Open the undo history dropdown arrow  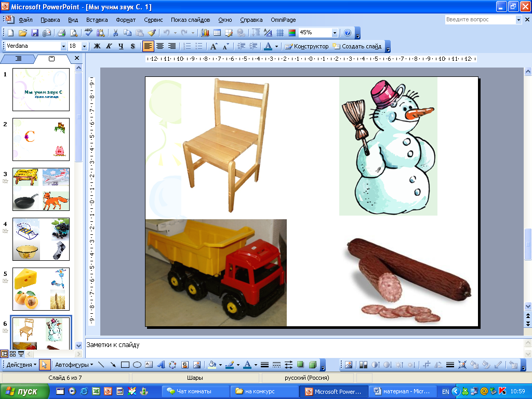coord(175,33)
